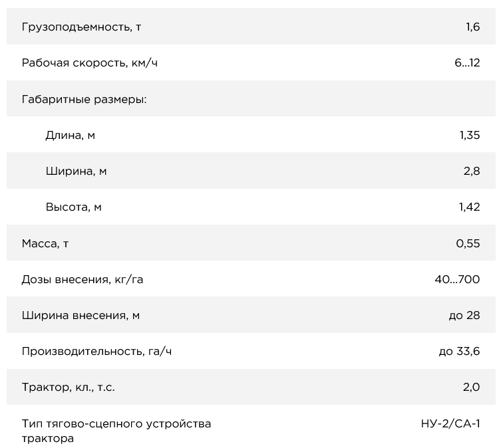The image size is (503, 448).
Task: Select the width value 2,8
Action: (472, 171)
